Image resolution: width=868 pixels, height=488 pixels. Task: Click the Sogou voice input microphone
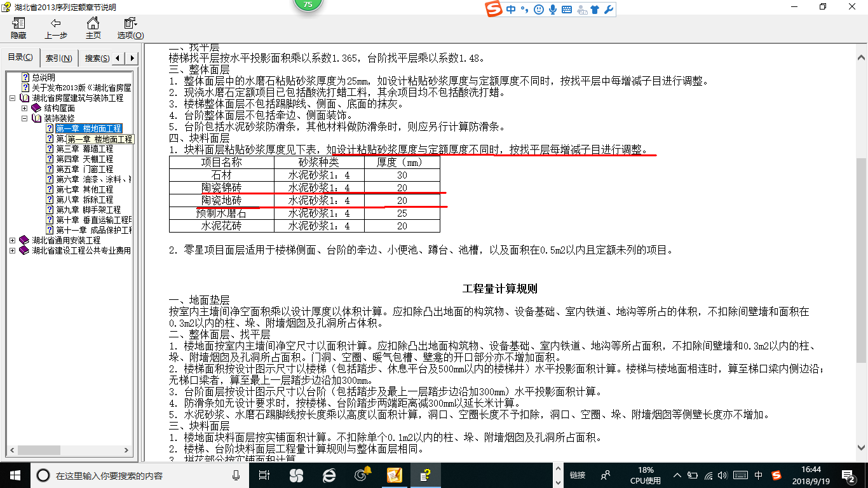[553, 10]
